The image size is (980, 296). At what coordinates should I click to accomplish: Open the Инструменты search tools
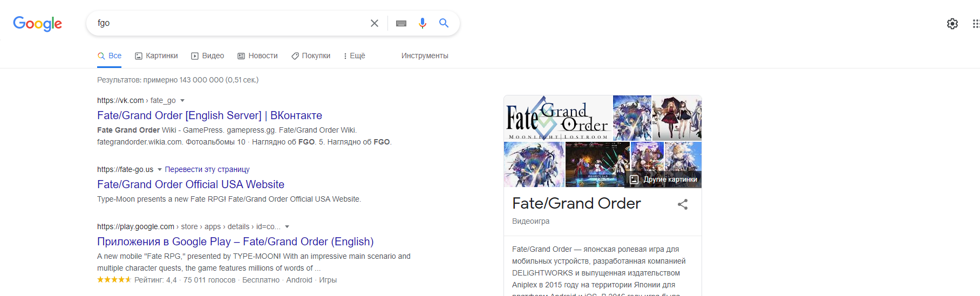(425, 56)
